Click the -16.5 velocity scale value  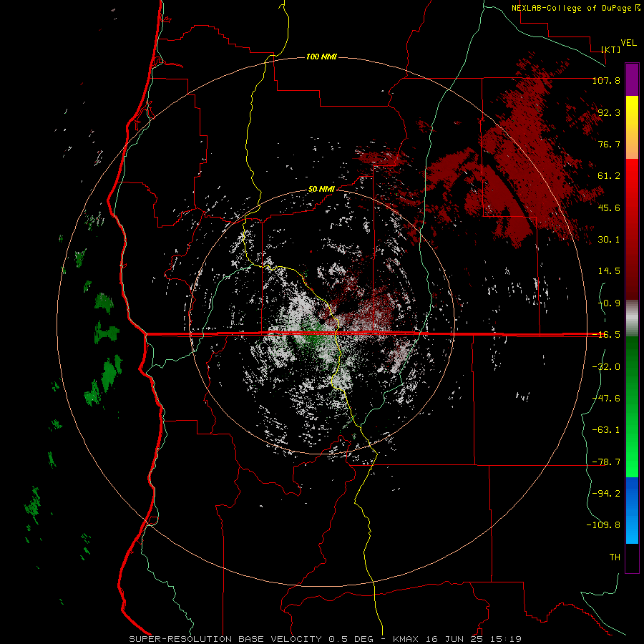[606, 335]
